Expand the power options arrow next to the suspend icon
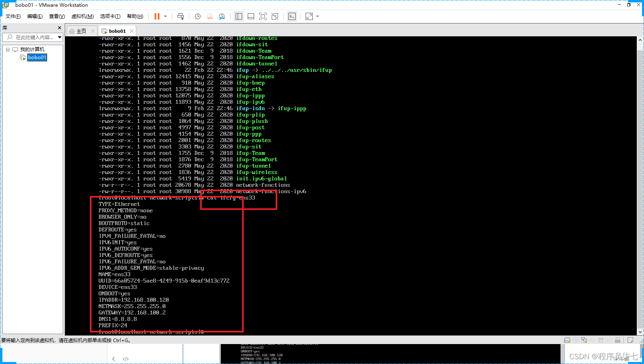This screenshot has height=364, width=644. point(165,16)
